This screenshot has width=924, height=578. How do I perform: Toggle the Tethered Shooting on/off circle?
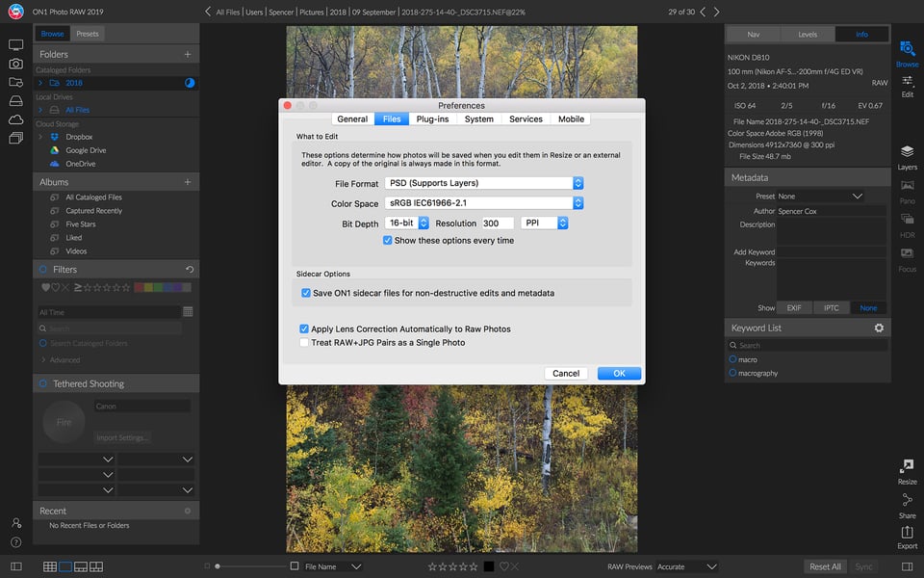43,384
